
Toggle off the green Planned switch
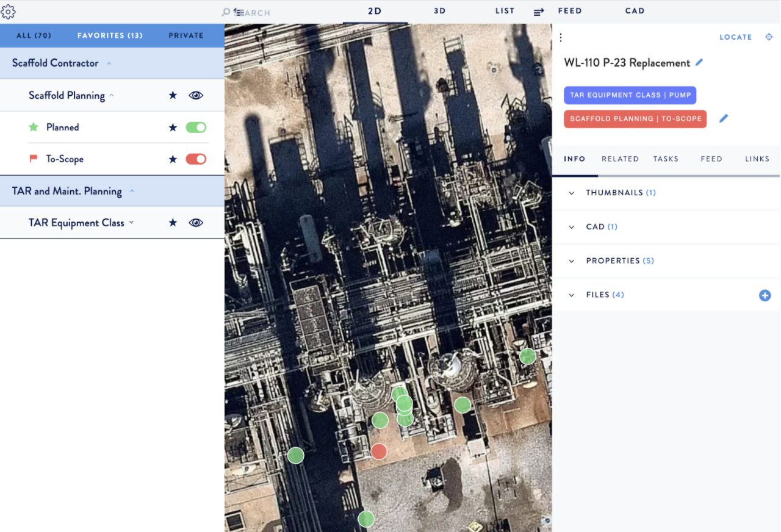coord(196,128)
